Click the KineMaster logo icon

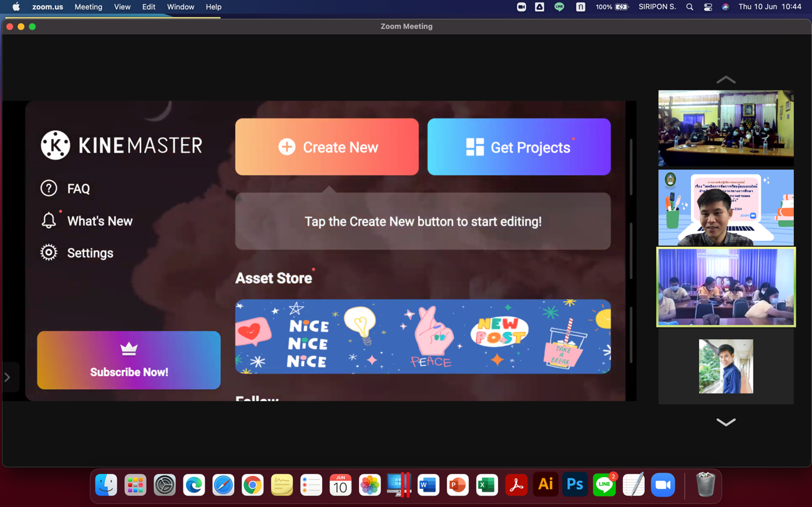[56, 145]
